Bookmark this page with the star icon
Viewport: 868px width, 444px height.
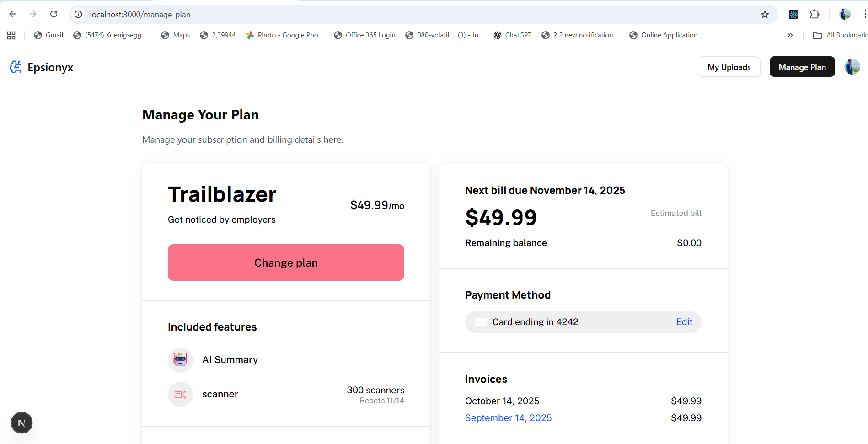coord(765,15)
